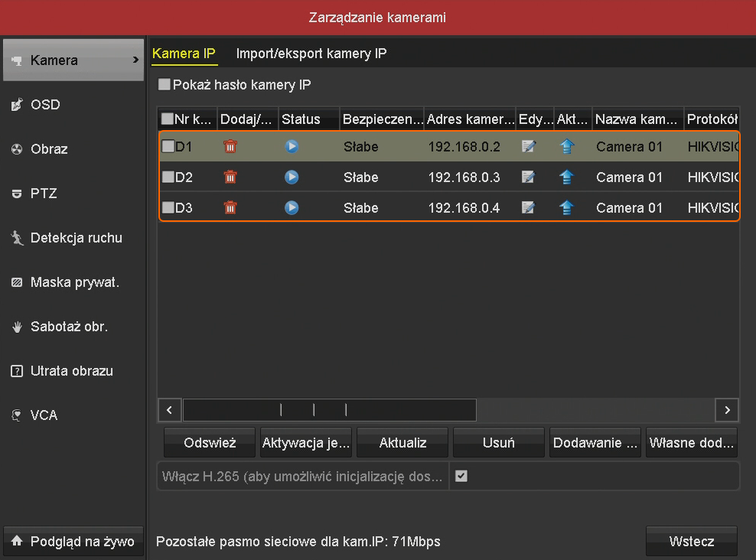Image resolution: width=756 pixels, height=560 pixels.
Task: Uncheck the Włącz H.265 checkbox
Action: [461, 476]
